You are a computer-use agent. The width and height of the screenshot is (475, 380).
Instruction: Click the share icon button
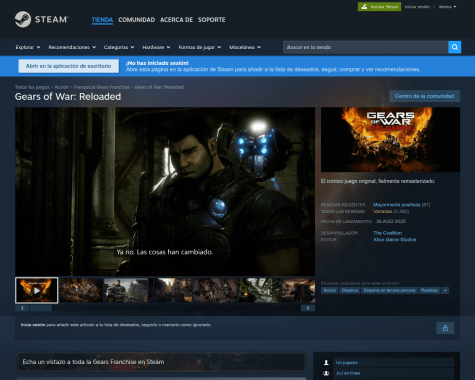[x=445, y=328]
